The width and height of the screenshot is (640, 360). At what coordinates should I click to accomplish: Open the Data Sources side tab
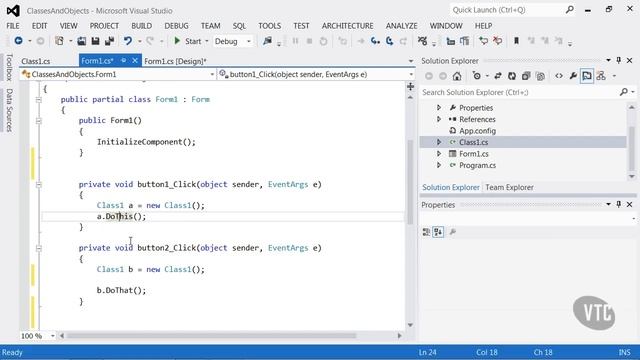click(x=9, y=110)
